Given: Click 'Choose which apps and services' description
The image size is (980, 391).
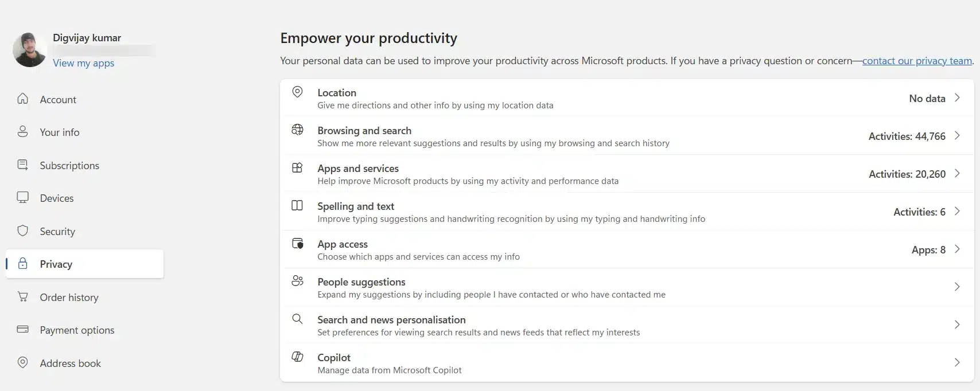Looking at the screenshot, I should (418, 257).
